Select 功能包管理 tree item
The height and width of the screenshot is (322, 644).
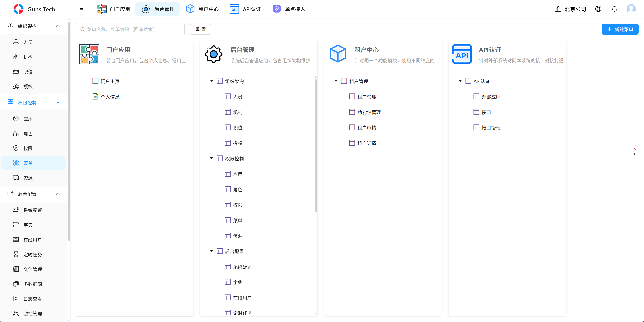(369, 112)
